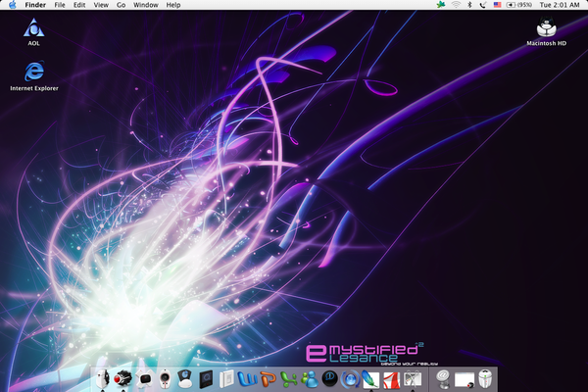588x392 pixels.
Task: Expand the US flag input menu
Action: (x=497, y=5)
